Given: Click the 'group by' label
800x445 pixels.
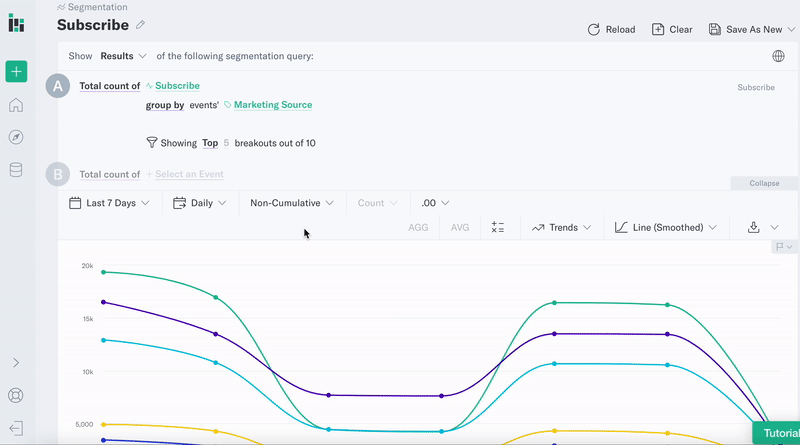Looking at the screenshot, I should pos(165,105).
